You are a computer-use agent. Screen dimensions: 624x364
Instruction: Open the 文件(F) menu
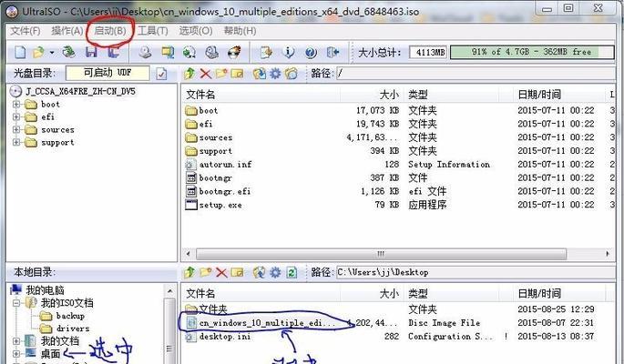click(26, 31)
